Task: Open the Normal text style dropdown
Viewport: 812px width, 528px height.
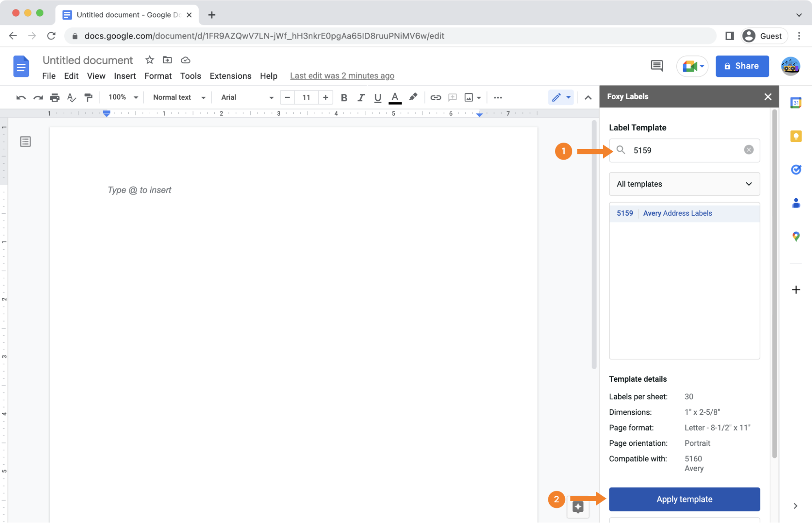Action: tap(179, 97)
